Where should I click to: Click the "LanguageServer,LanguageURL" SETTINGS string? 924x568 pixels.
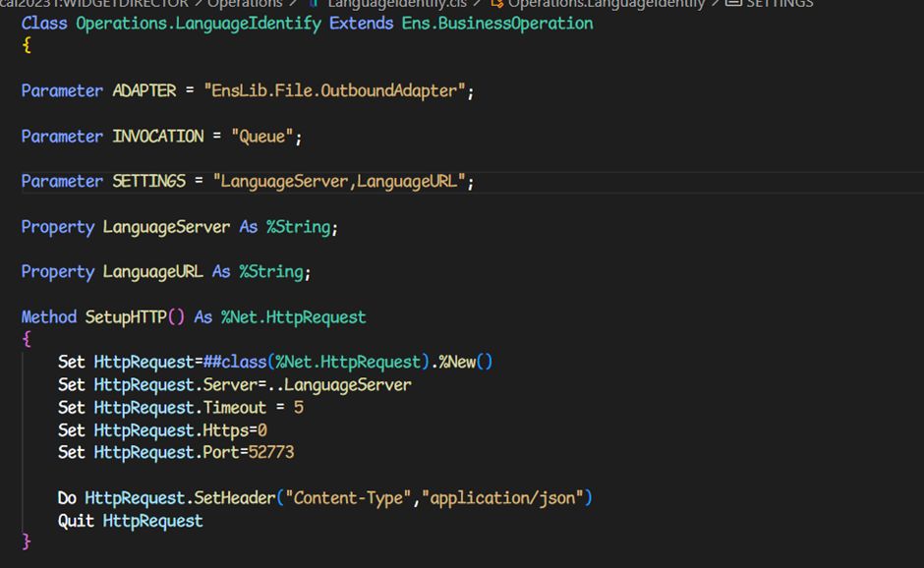click(339, 182)
